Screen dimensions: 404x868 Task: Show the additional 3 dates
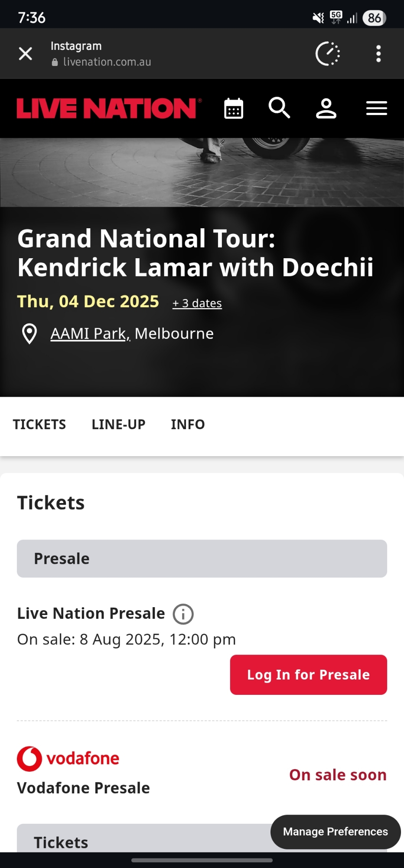point(197,303)
